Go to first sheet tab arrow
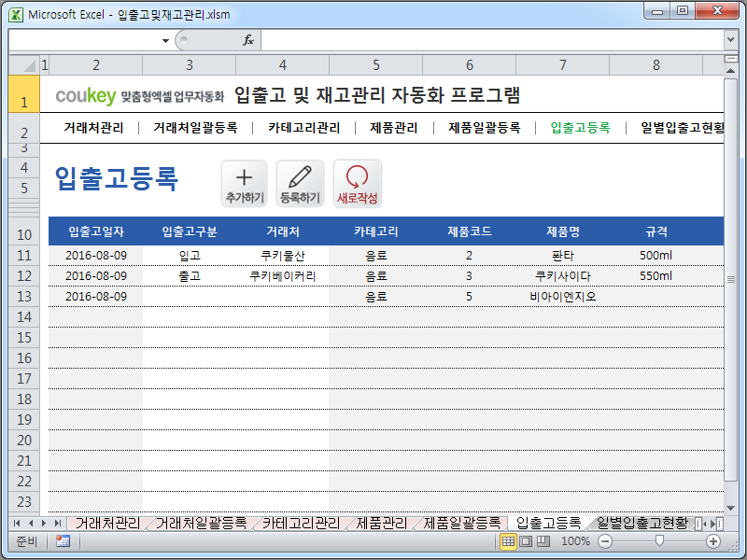The width and height of the screenshot is (747, 560). pyautogui.click(x=17, y=524)
